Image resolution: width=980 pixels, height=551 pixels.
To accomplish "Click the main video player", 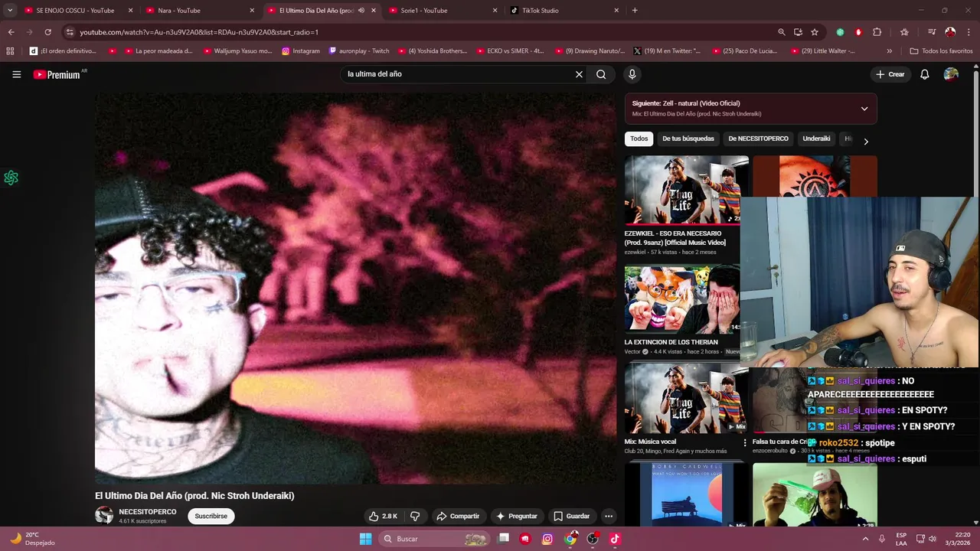I will coord(355,289).
